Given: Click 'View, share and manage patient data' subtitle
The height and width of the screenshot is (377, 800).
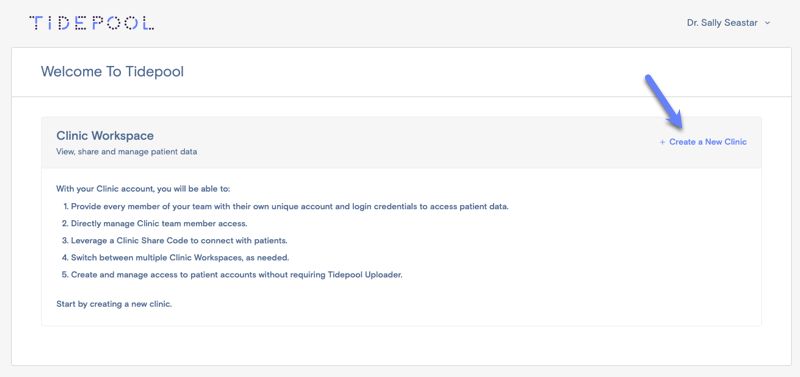Looking at the screenshot, I should 127,152.
